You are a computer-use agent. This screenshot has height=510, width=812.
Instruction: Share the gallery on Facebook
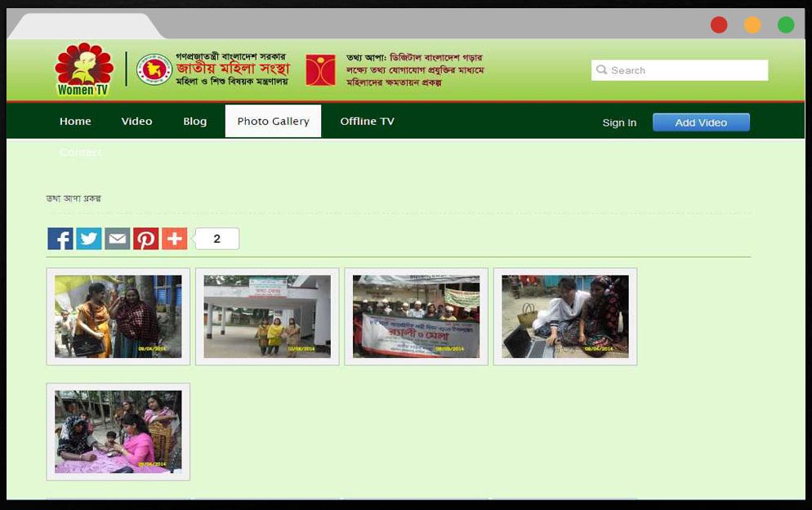tap(60, 239)
